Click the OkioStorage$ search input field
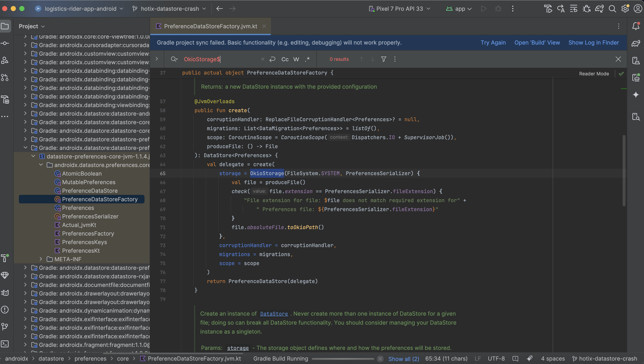644x364 pixels. [x=220, y=59]
